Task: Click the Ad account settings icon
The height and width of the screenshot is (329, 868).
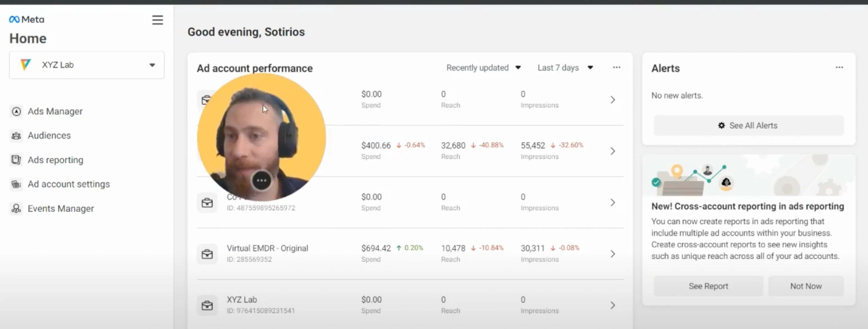Action: pos(16,184)
